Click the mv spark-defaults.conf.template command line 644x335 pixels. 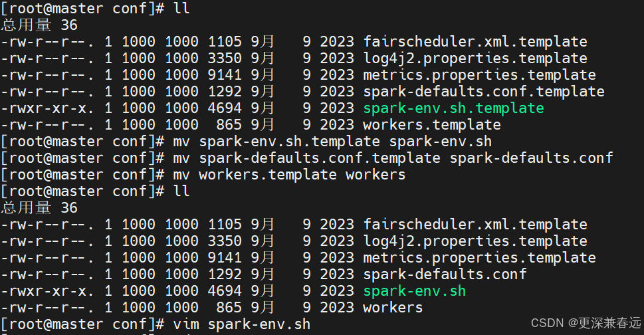pos(393,158)
